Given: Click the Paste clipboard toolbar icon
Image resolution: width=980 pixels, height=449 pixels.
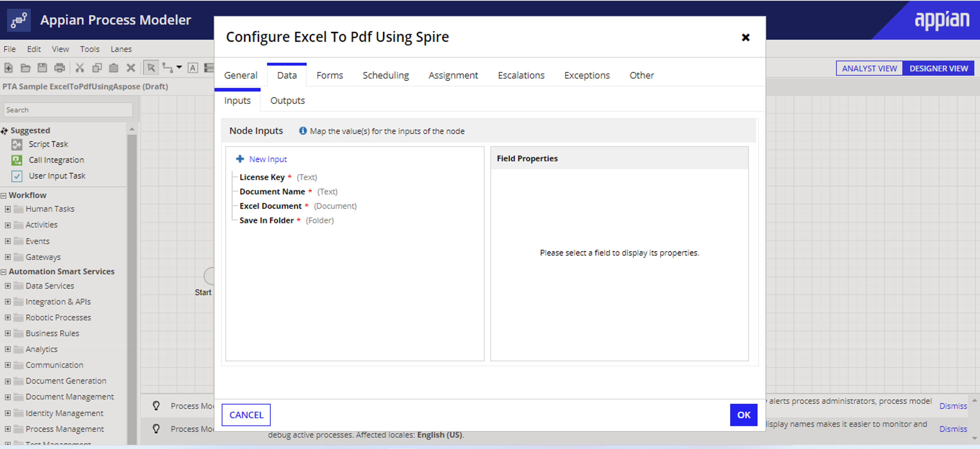Looking at the screenshot, I should [113, 68].
